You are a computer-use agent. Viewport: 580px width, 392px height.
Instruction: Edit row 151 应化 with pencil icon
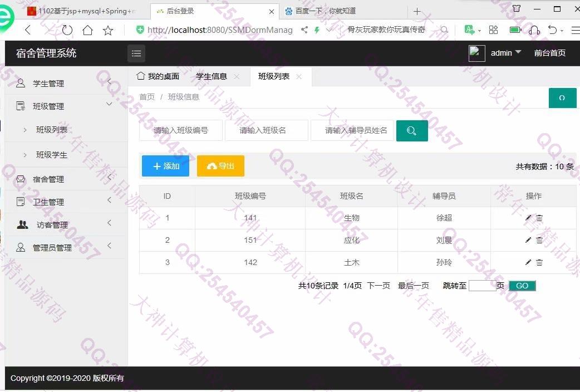click(x=528, y=240)
